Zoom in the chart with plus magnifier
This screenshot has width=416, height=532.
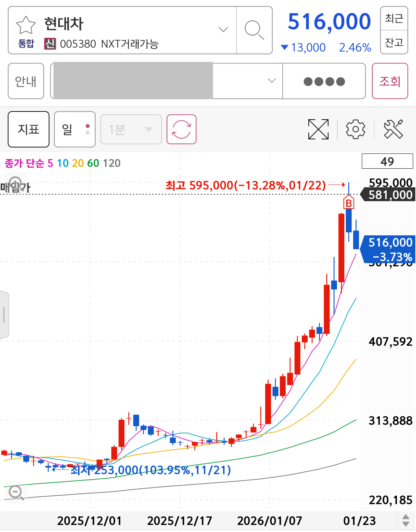pyautogui.click(x=16, y=183)
